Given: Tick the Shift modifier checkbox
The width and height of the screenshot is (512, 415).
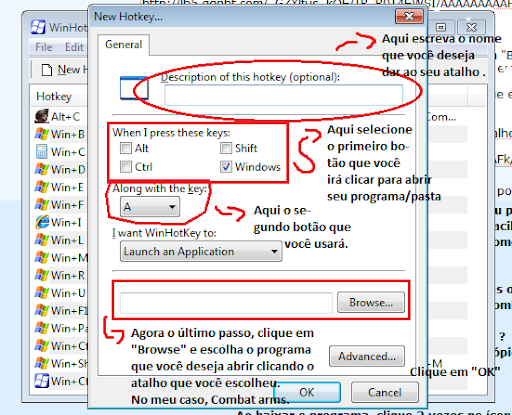Looking at the screenshot, I should coord(226,148).
